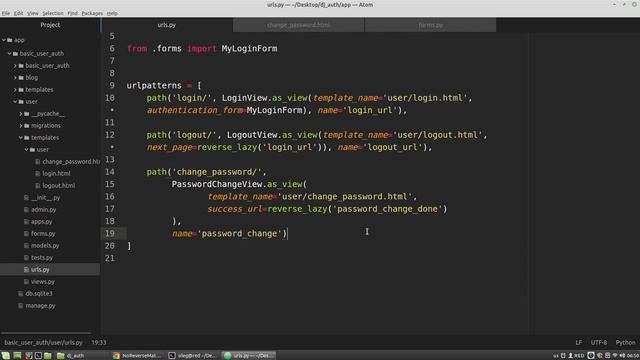Switch to the forms.py tab

431,25
